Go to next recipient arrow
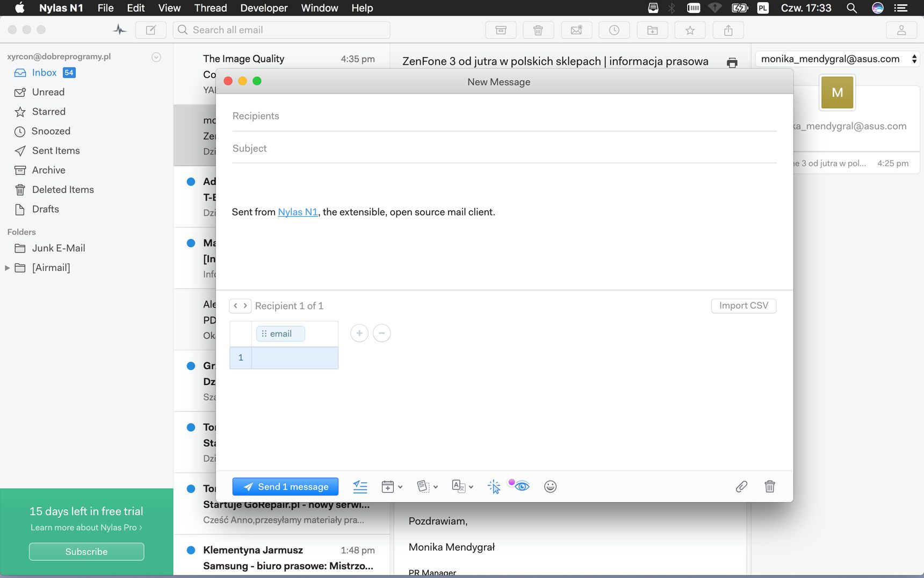Screen dimensions: 924x578 246,305
